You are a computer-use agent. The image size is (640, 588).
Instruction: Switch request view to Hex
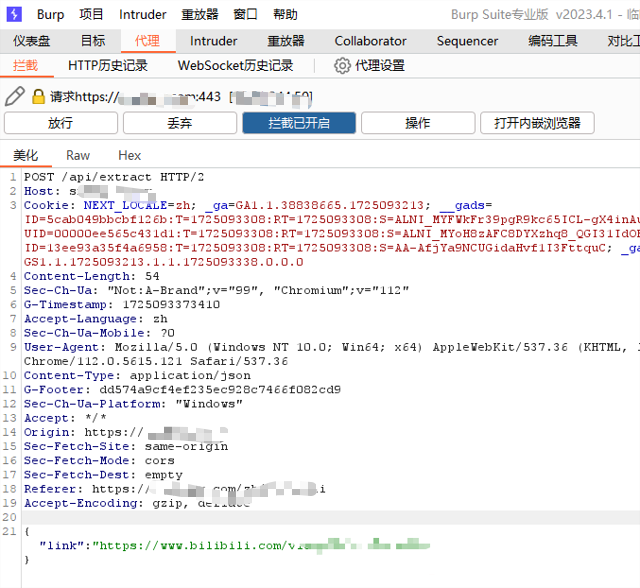(x=129, y=155)
